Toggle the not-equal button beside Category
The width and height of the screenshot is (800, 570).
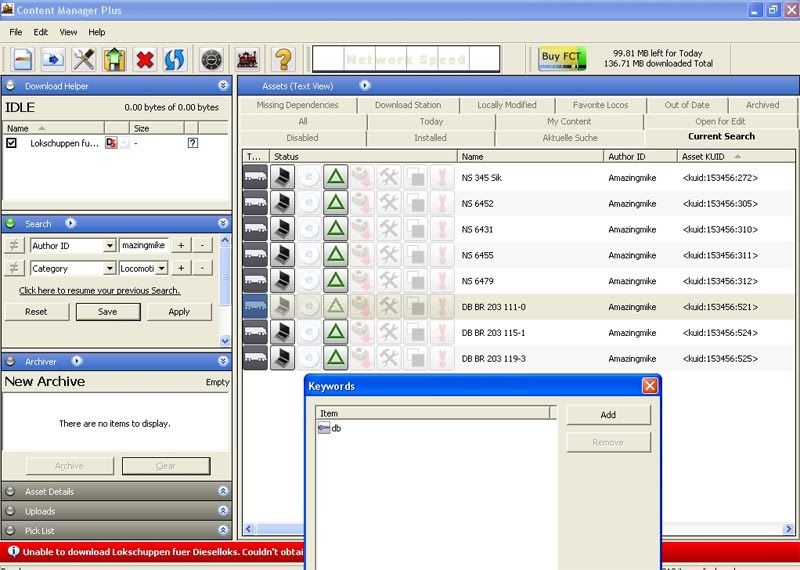[x=14, y=268]
